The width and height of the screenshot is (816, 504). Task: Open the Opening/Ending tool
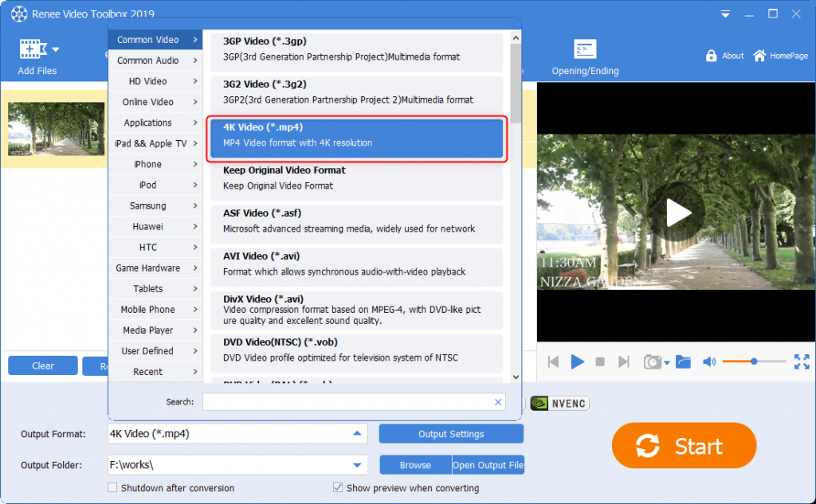point(584,56)
